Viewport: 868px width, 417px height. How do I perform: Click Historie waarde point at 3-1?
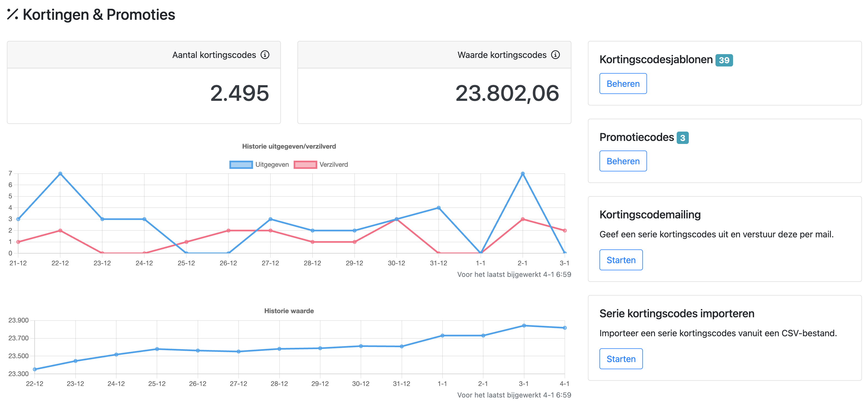524,325
